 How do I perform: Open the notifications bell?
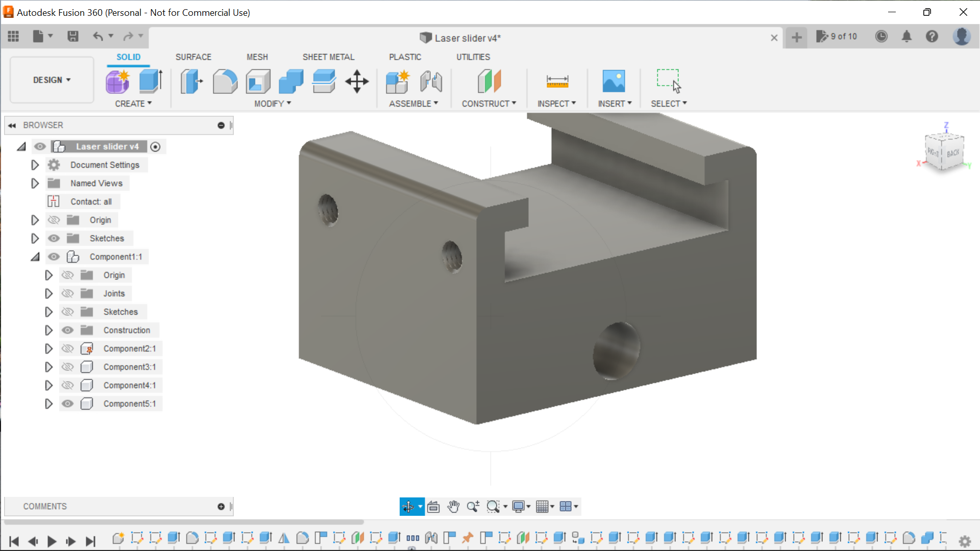coord(906,36)
